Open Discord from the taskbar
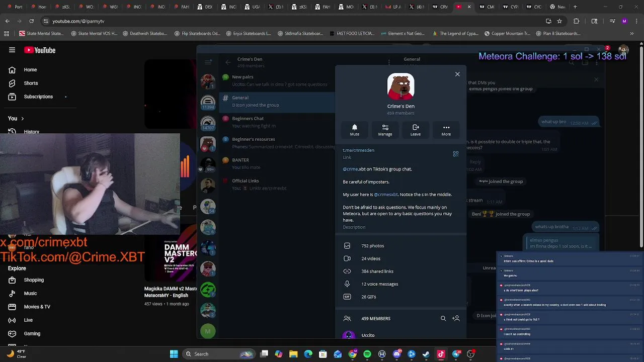This screenshot has height=362, width=644. [397, 354]
